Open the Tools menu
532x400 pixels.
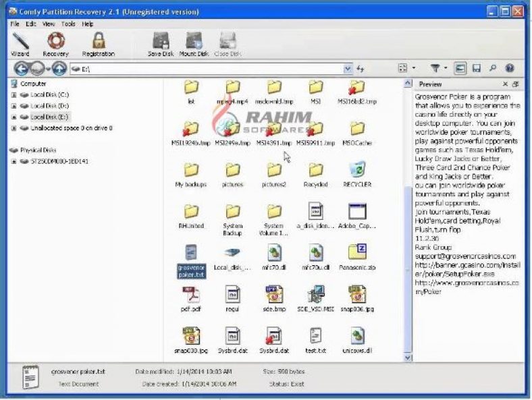pyautogui.click(x=68, y=24)
